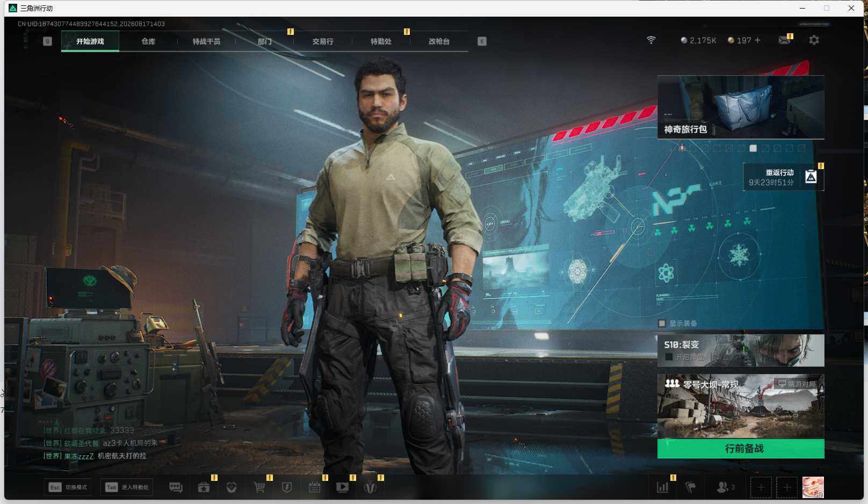
Task: Open the bar chart statistics icon
Action: (x=663, y=487)
